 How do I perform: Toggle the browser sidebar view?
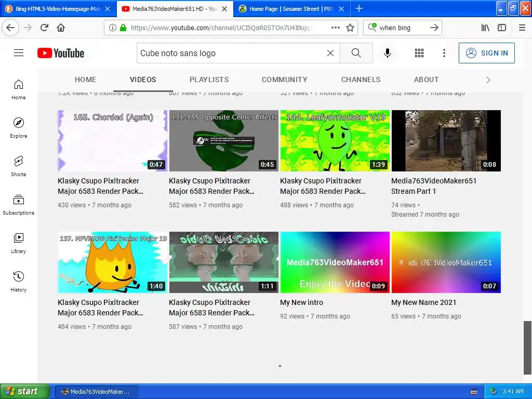[x=502, y=28]
